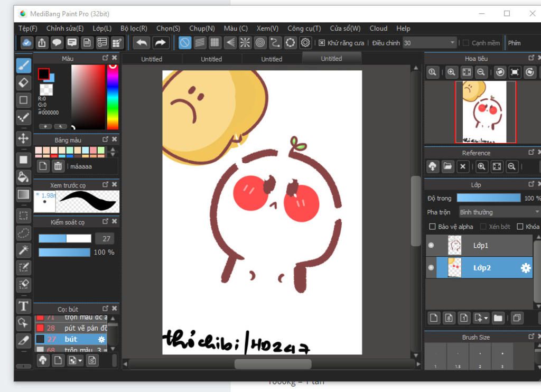541x392 pixels.
Task: Select the rectangular Select tool
Action: (23, 216)
